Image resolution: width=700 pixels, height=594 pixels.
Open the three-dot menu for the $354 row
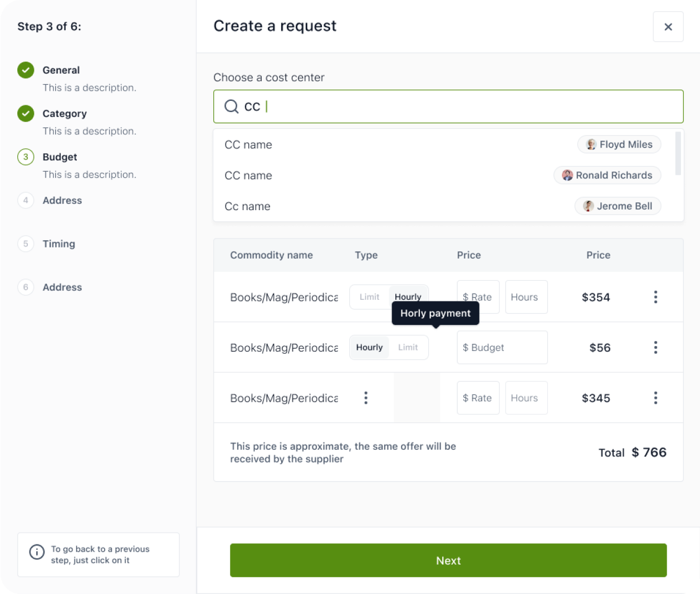655,297
